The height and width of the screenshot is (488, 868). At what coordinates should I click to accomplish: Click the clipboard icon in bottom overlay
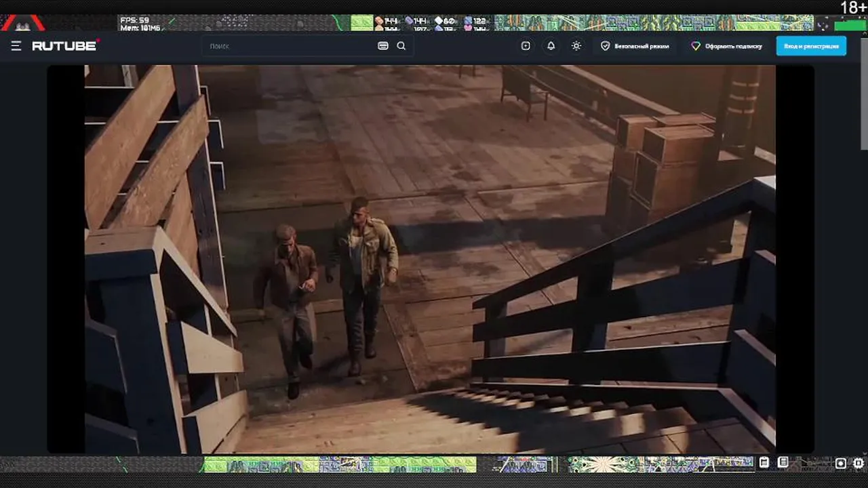764,462
